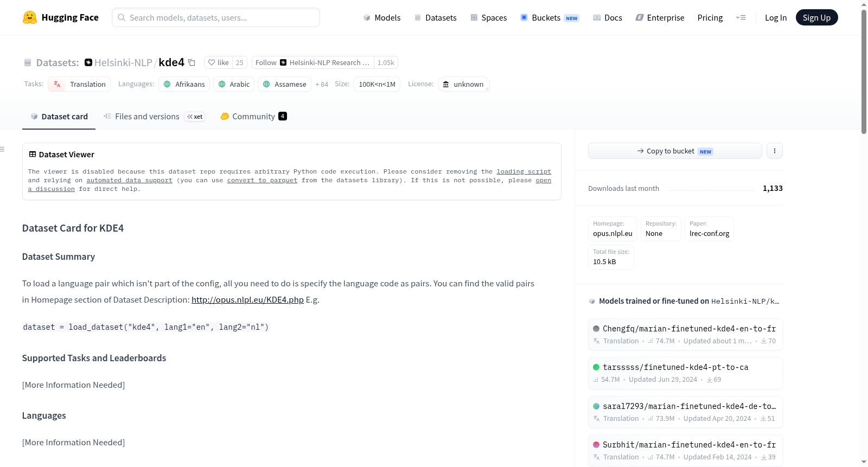Switch to Files and versions tab
This screenshot has width=868, height=467.
[x=154, y=117]
